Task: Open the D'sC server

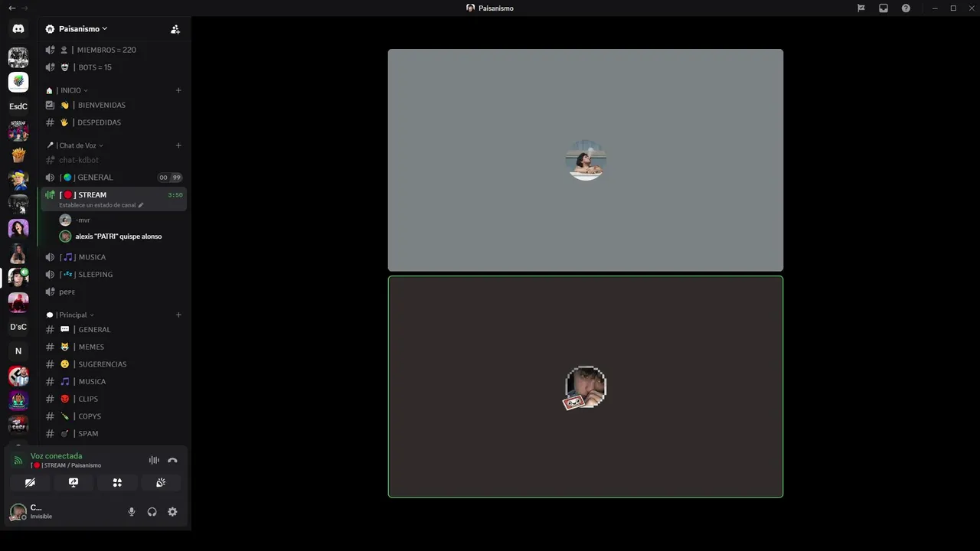Action: [x=18, y=327]
